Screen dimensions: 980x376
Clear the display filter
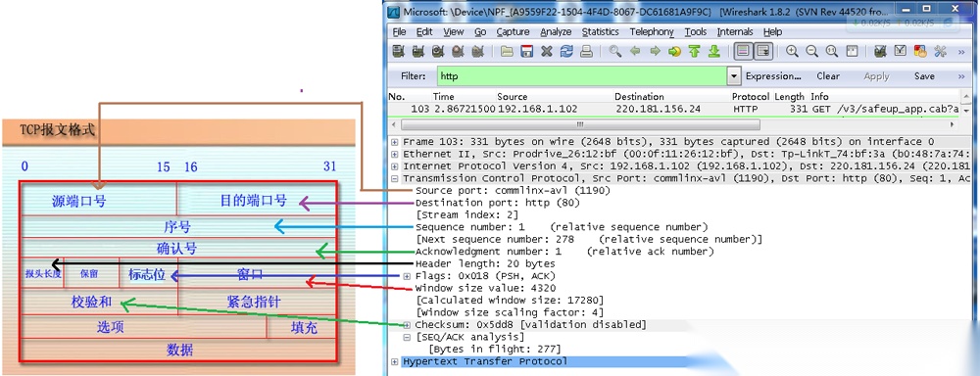click(828, 76)
